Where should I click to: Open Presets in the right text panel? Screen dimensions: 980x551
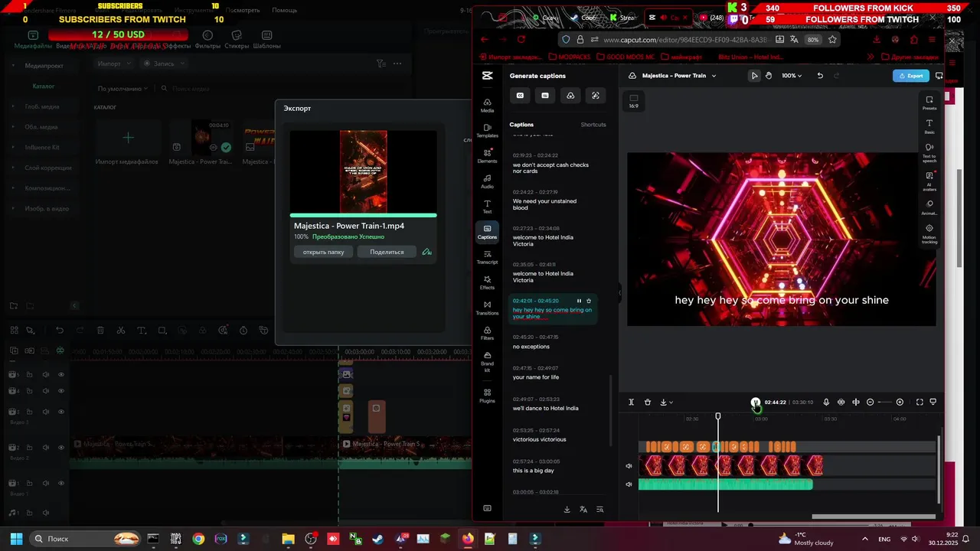[x=929, y=103]
